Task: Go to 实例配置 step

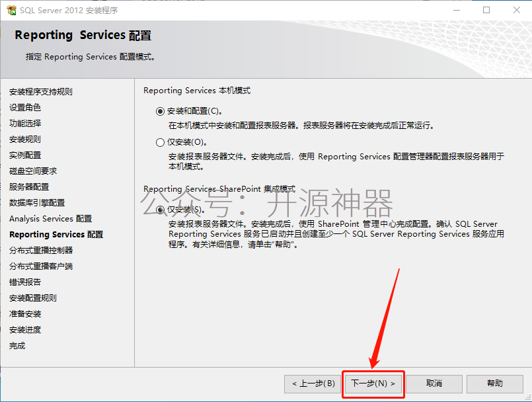Action: [x=25, y=155]
